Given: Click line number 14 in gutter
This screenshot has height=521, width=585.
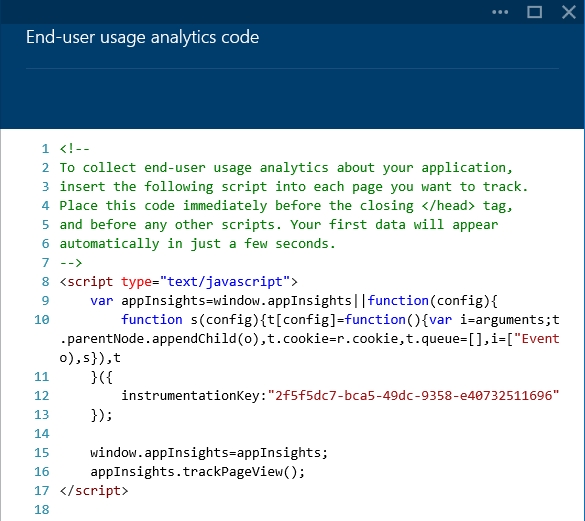Looking at the screenshot, I should 41,434.
